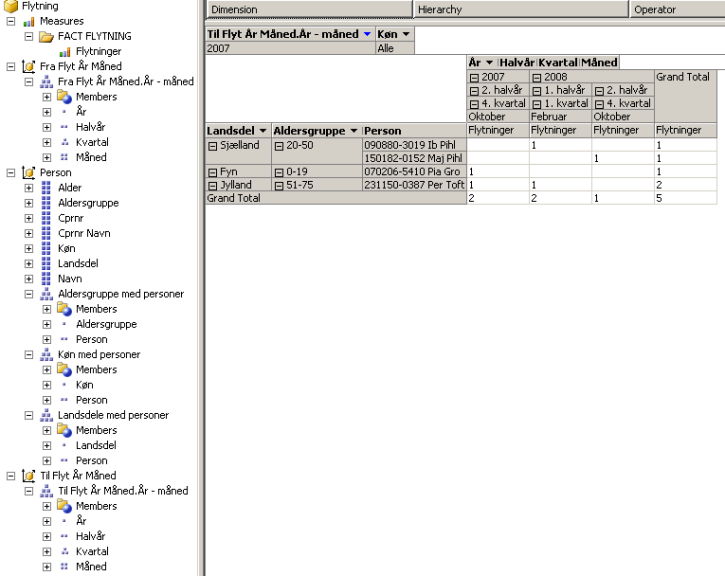Select the Person dimension icon
The height and width of the screenshot is (576, 725).
click(29, 173)
